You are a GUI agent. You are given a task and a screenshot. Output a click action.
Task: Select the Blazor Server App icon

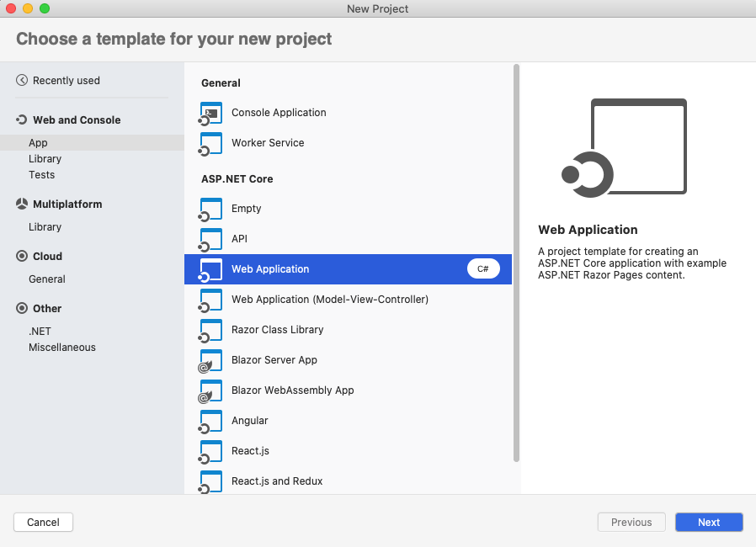[x=210, y=360]
